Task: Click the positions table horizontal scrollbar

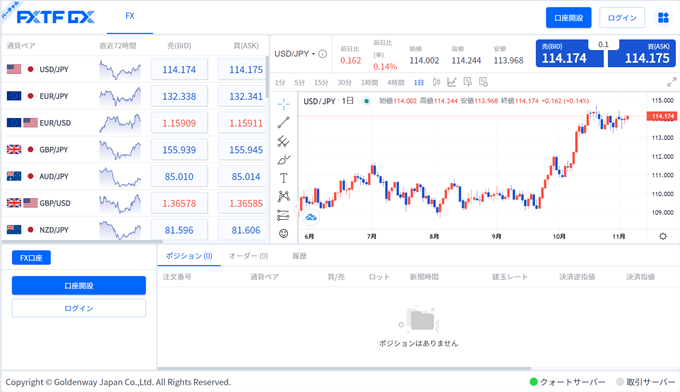Action: [x=344, y=369]
